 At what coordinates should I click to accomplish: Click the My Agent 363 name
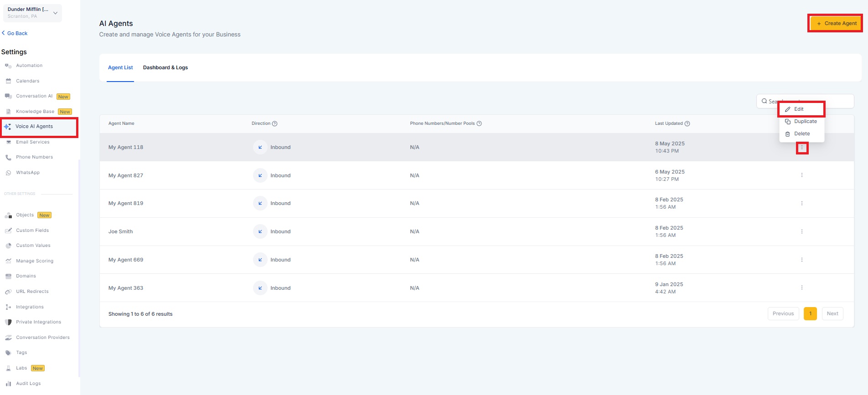[126, 288]
